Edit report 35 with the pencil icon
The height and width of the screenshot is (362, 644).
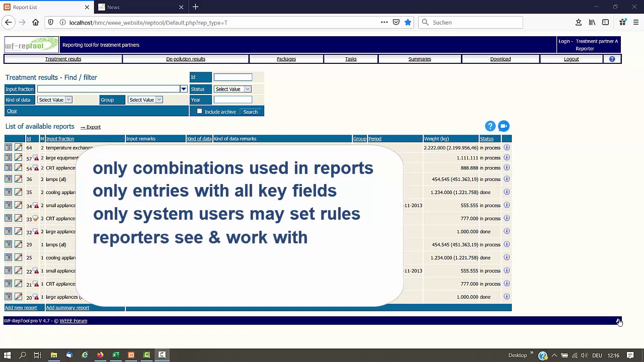pos(18,192)
